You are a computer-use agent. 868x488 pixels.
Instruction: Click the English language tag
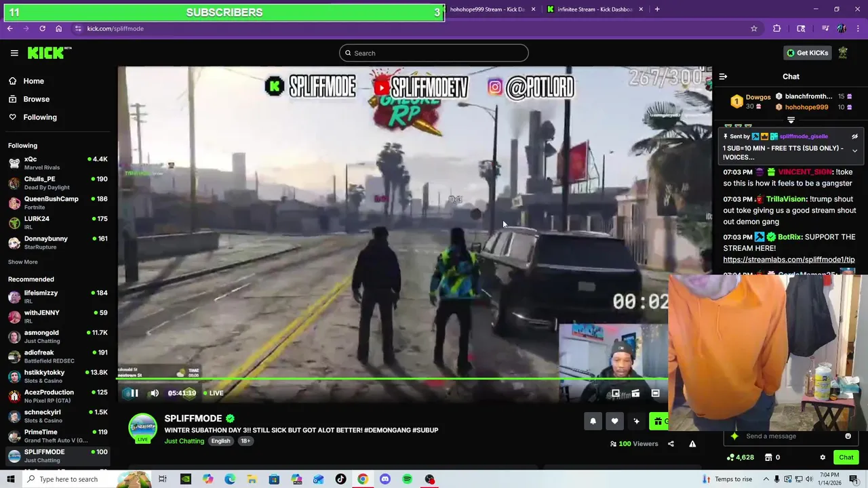220,441
